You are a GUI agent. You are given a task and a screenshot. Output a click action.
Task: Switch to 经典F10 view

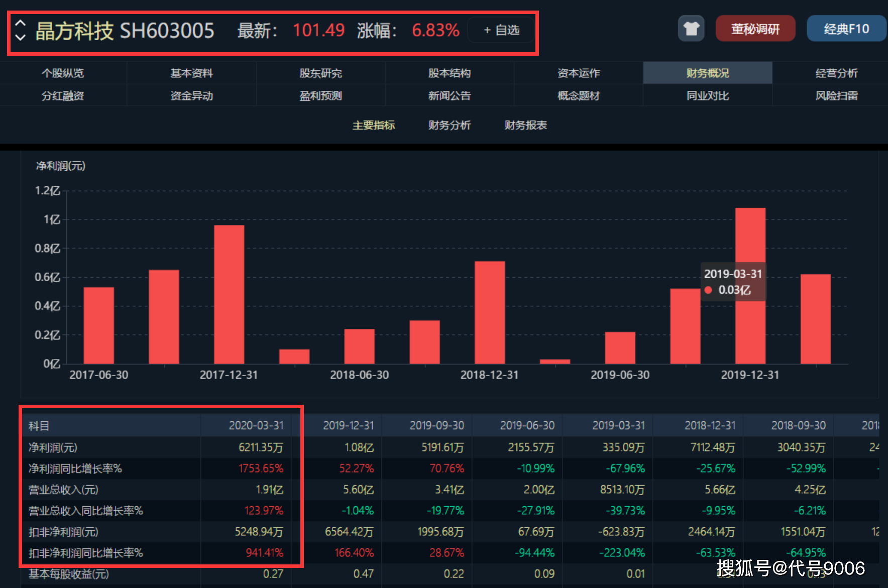point(846,29)
